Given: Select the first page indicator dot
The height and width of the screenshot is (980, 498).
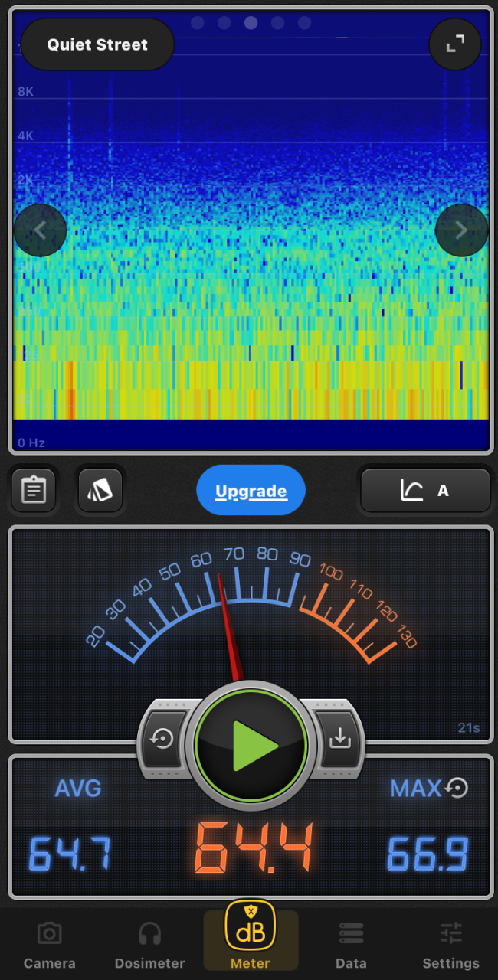Looking at the screenshot, I should pos(197,23).
